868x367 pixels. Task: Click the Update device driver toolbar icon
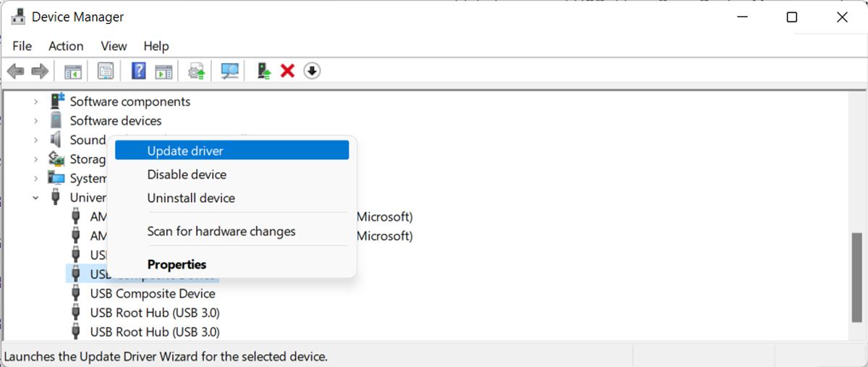(x=197, y=71)
